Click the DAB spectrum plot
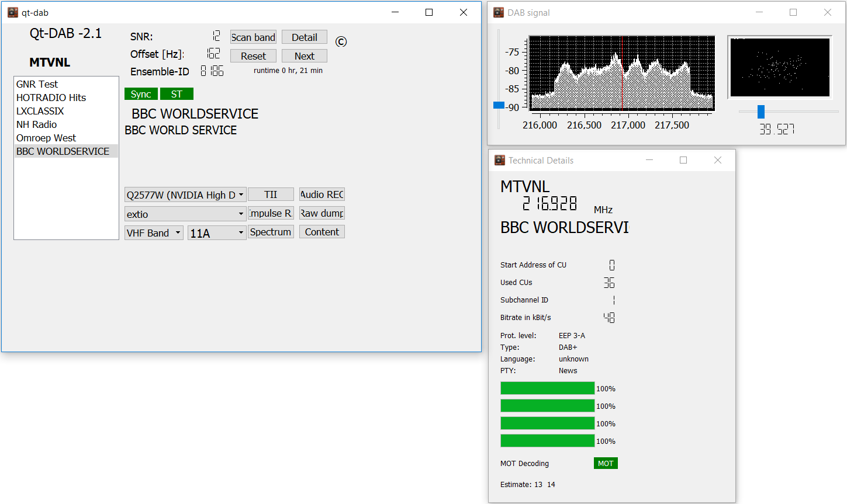 click(621, 73)
